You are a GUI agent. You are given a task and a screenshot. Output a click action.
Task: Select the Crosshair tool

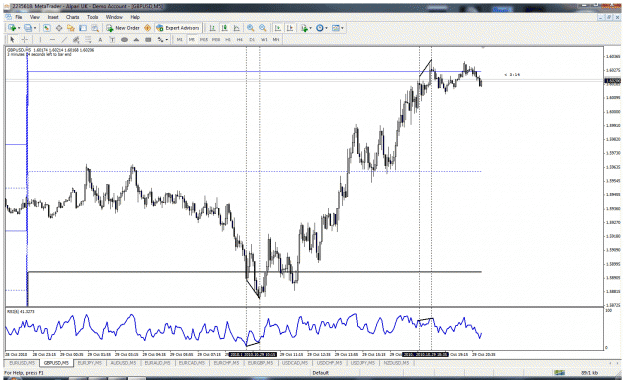click(x=24, y=39)
